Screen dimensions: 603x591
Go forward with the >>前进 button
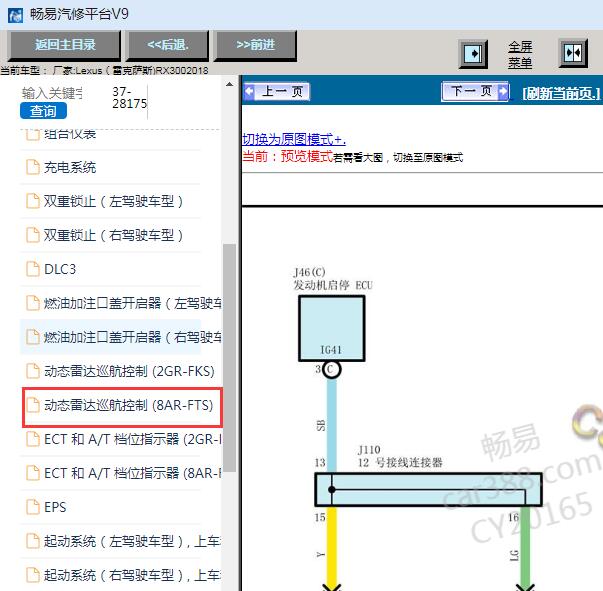255,45
